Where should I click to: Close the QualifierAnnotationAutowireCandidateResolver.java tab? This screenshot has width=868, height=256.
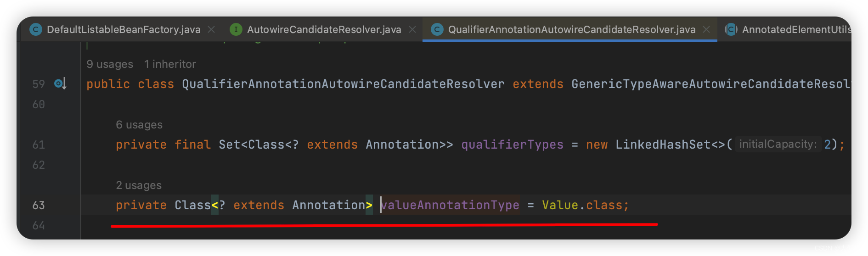706,29
